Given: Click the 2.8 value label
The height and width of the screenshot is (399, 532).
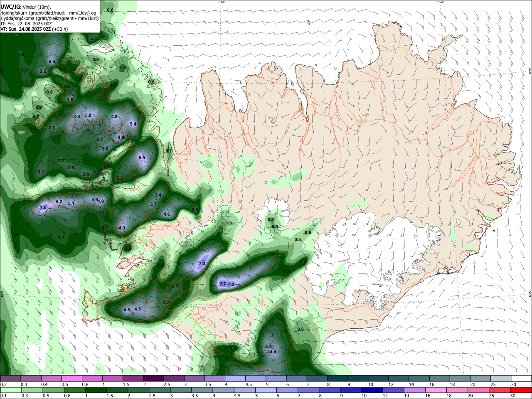Looking at the screenshot, I should click(x=94, y=38).
